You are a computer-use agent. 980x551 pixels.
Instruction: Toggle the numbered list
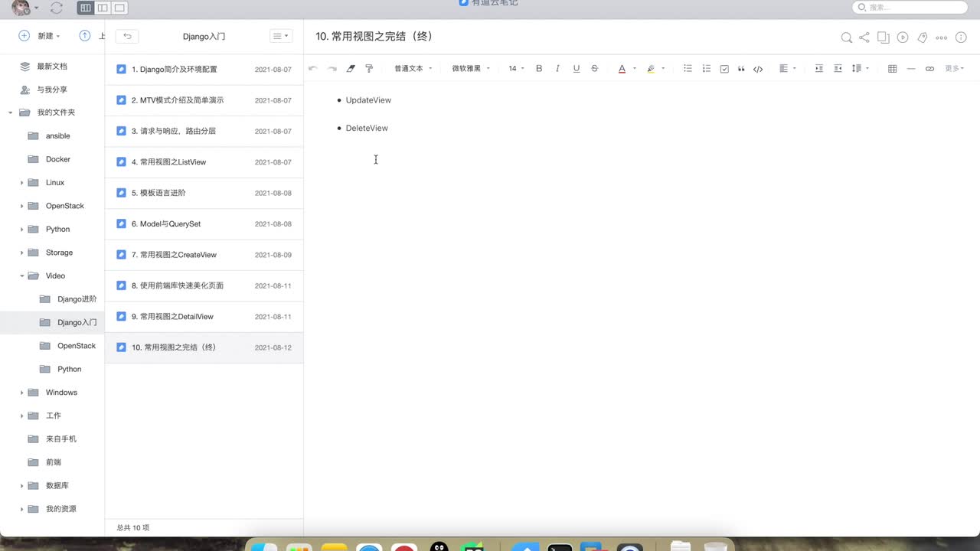click(x=706, y=68)
